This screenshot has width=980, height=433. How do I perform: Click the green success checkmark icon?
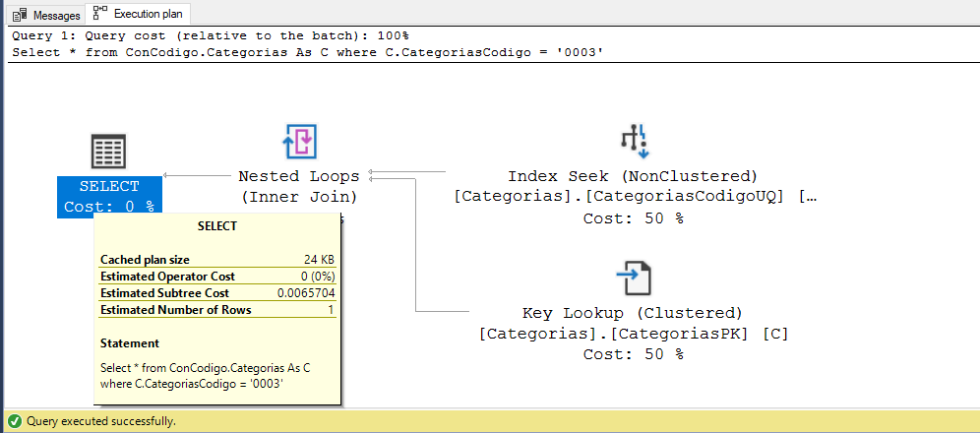click(15, 421)
